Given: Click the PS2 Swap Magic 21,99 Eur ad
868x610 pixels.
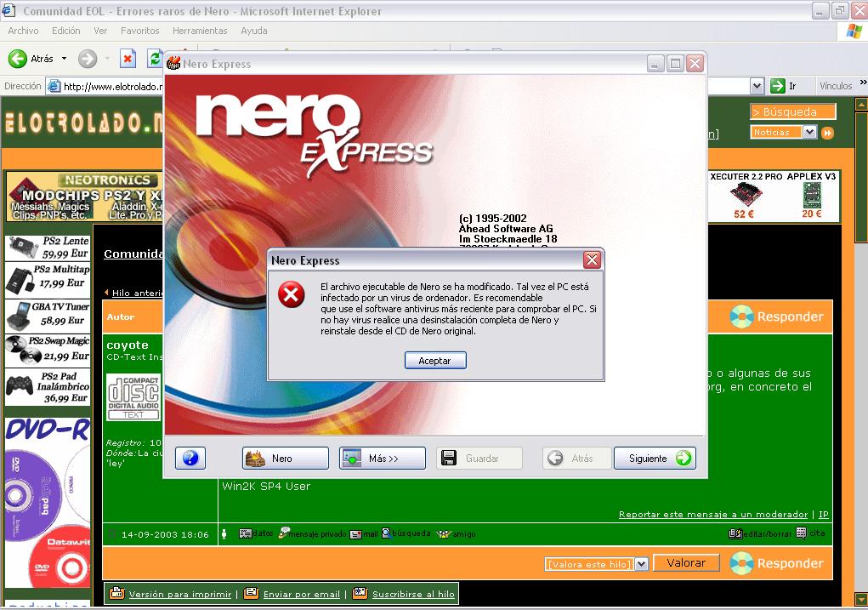Looking at the screenshot, I should [48, 350].
